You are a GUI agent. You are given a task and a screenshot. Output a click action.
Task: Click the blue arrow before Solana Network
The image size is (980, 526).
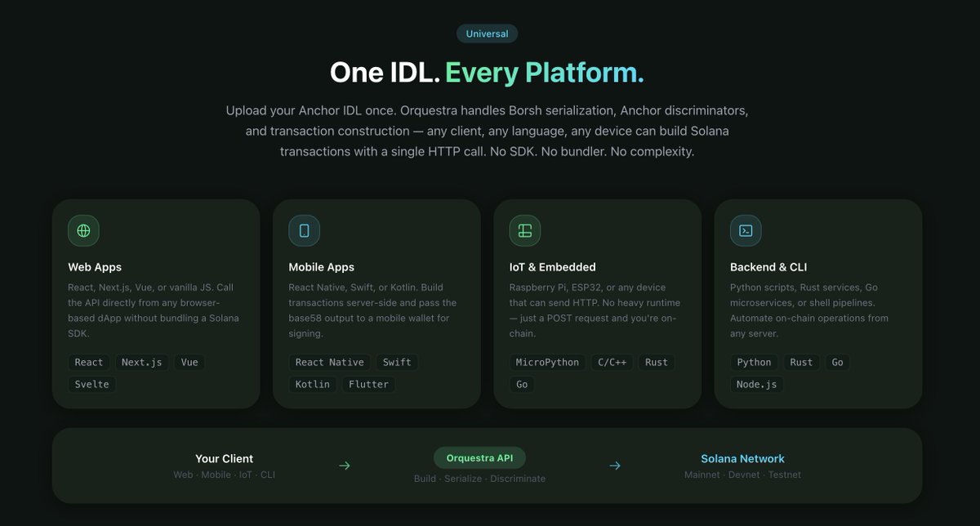click(x=615, y=466)
